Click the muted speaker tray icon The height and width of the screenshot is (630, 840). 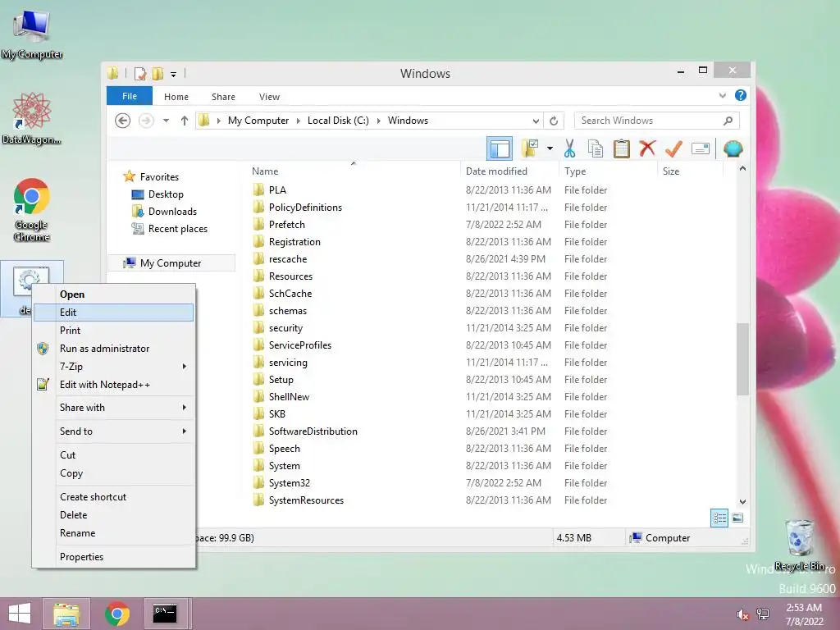(742, 614)
